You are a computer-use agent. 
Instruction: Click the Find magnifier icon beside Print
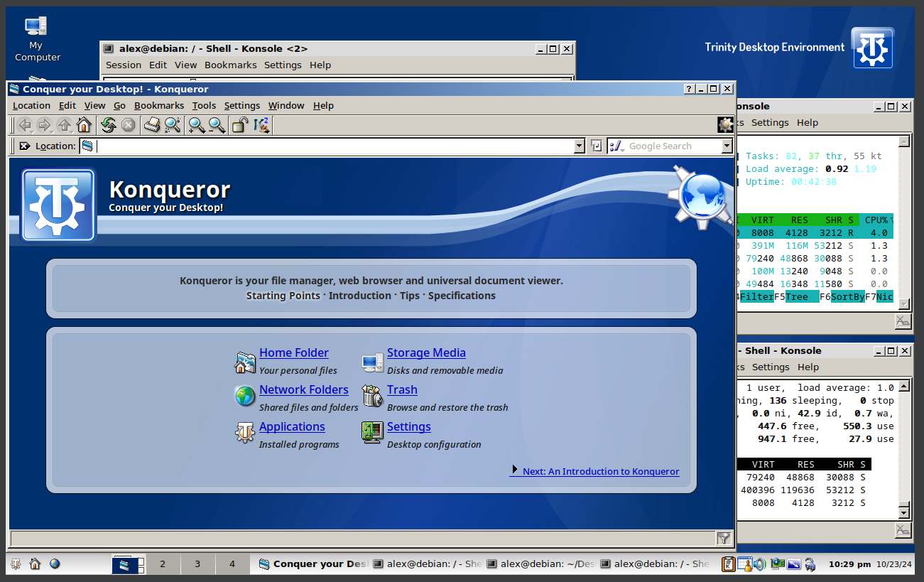click(172, 126)
